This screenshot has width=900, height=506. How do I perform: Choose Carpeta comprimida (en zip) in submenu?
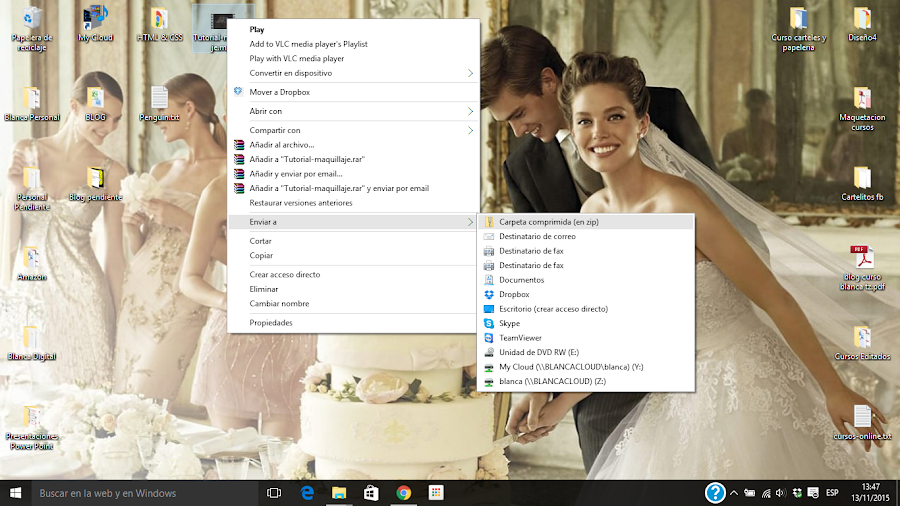[548, 222]
